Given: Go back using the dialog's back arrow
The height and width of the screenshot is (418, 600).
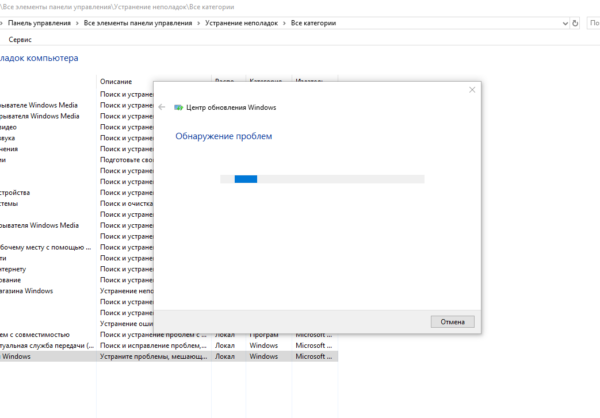Looking at the screenshot, I should 162,107.
